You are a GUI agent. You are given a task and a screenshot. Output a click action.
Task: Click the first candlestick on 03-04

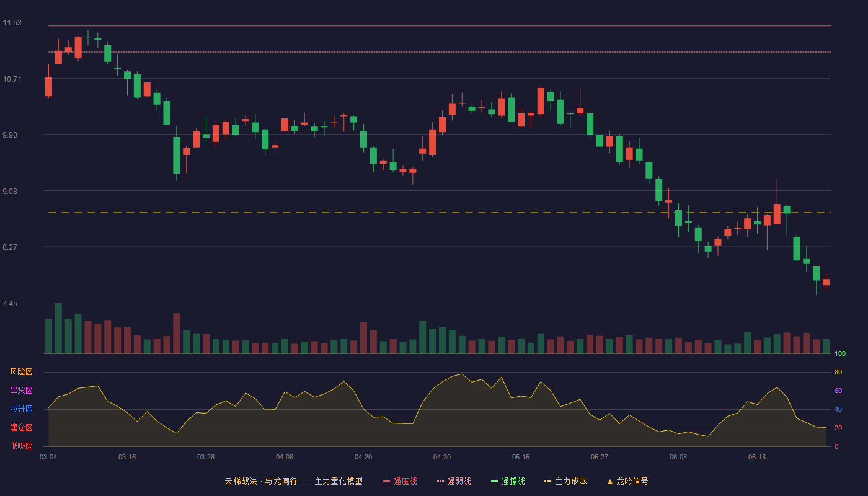(x=48, y=86)
